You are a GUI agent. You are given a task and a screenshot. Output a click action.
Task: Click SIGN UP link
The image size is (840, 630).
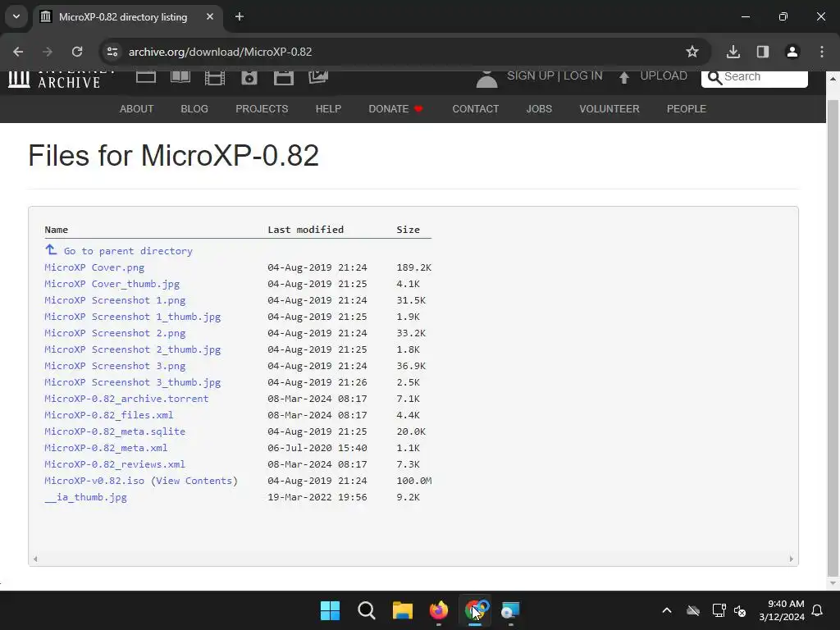tap(531, 76)
